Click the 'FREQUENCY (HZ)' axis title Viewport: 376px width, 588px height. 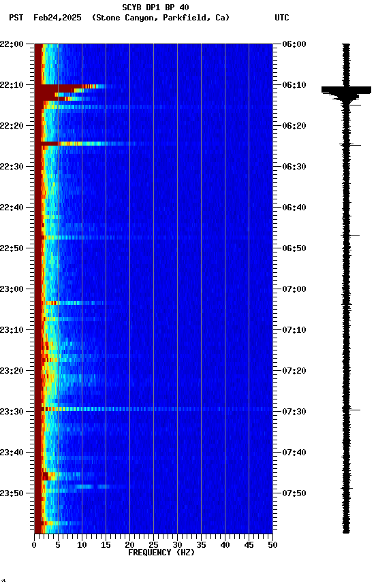[161, 553]
